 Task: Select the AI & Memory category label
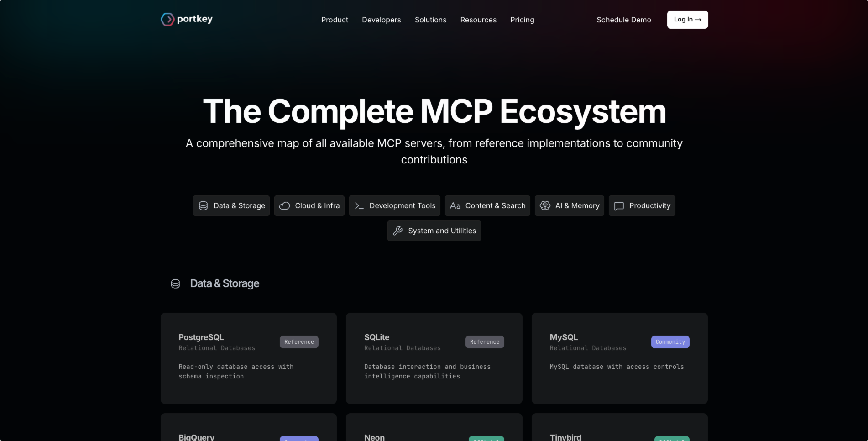[577, 206]
